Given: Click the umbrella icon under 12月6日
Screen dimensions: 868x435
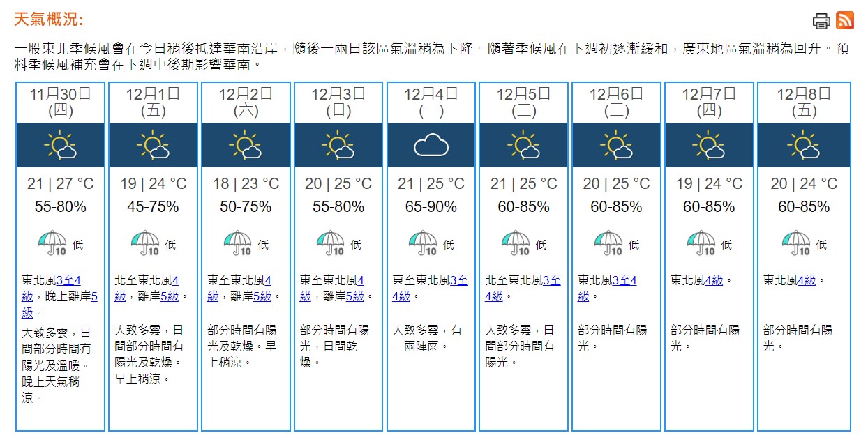Looking at the screenshot, I should (608, 243).
